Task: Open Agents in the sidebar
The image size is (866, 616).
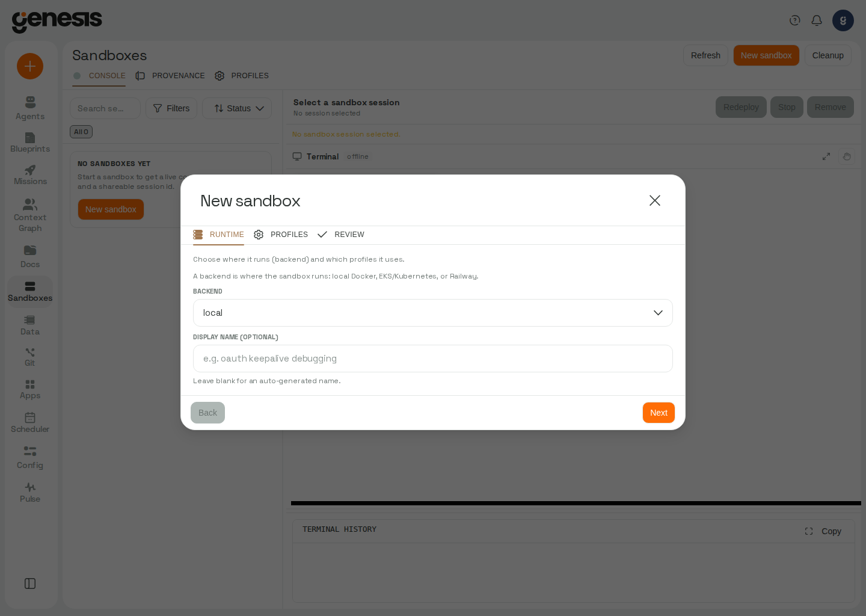Action: pos(30,108)
